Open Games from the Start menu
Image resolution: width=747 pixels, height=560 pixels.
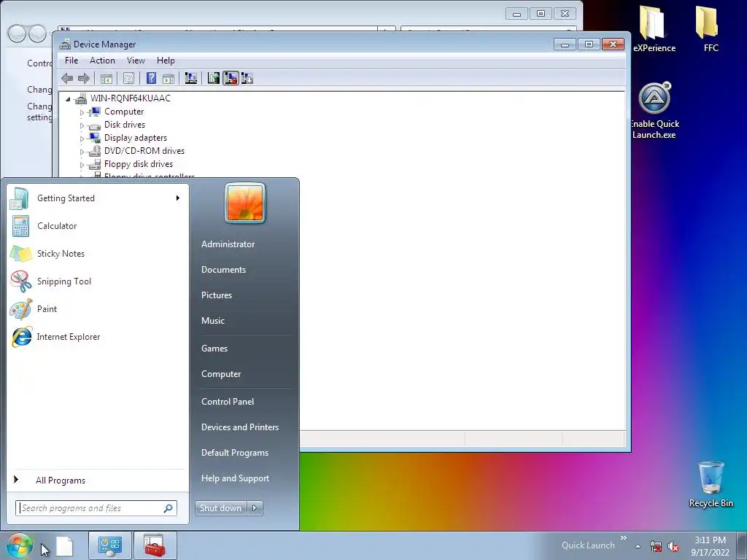click(x=214, y=349)
